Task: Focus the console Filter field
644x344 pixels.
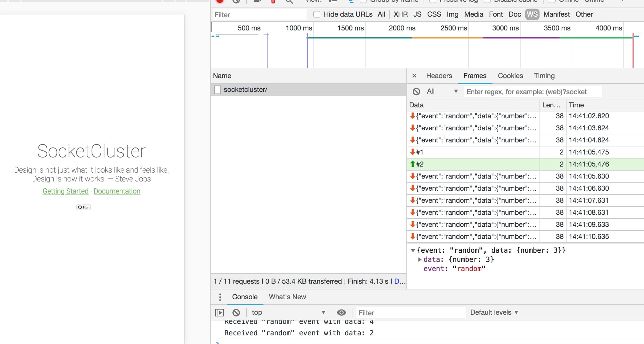Action: point(411,313)
